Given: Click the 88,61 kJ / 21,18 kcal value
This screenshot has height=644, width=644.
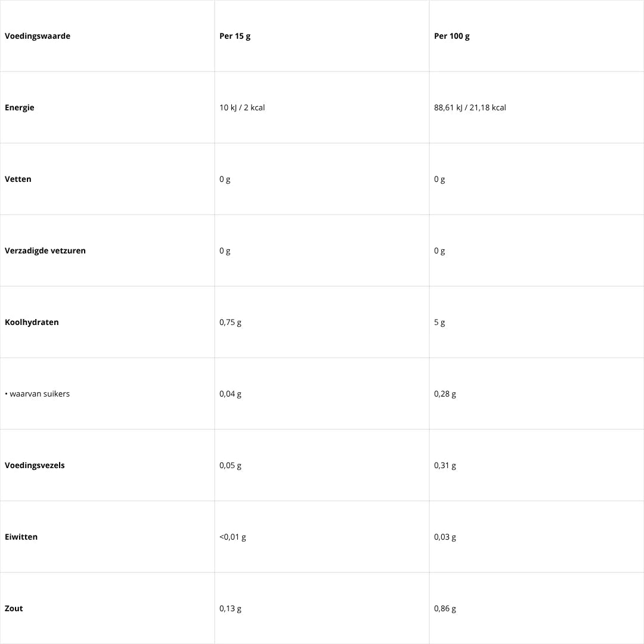Looking at the screenshot, I should [470, 107].
